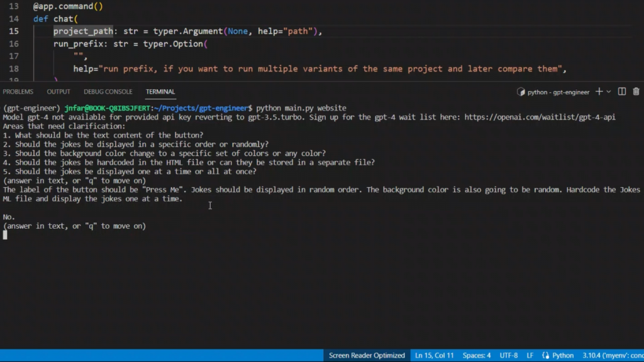This screenshot has width=644, height=362.
Task: Click the LF end-of-line indicator
Action: (530, 356)
